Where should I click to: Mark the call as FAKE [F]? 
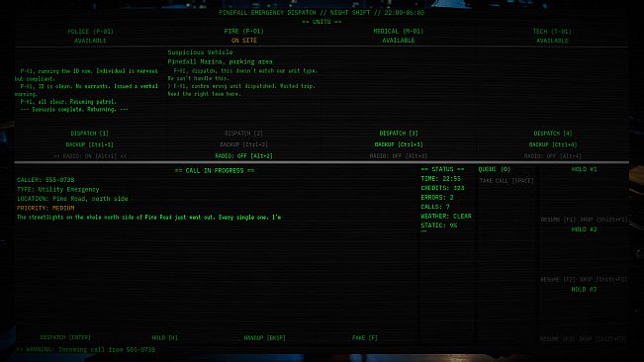(x=365, y=338)
